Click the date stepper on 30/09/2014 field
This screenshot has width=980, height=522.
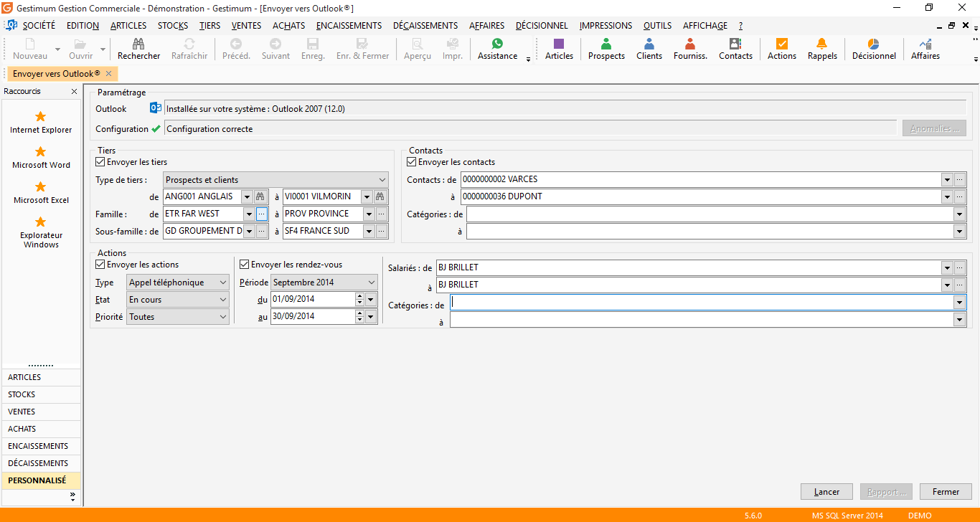click(359, 316)
